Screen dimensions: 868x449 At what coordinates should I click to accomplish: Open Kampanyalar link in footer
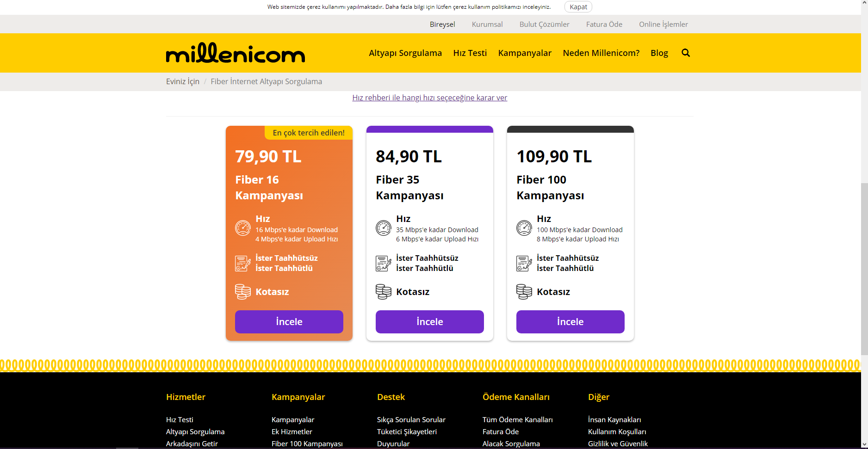[x=293, y=419]
